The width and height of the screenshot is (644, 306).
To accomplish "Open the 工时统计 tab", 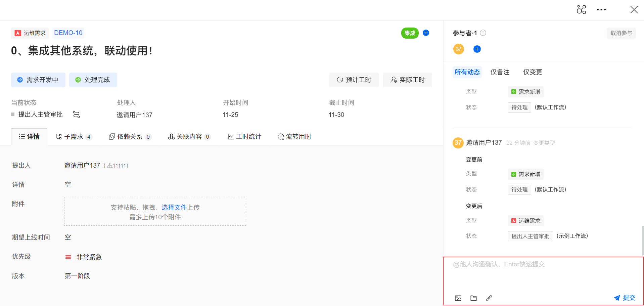I will [244, 137].
